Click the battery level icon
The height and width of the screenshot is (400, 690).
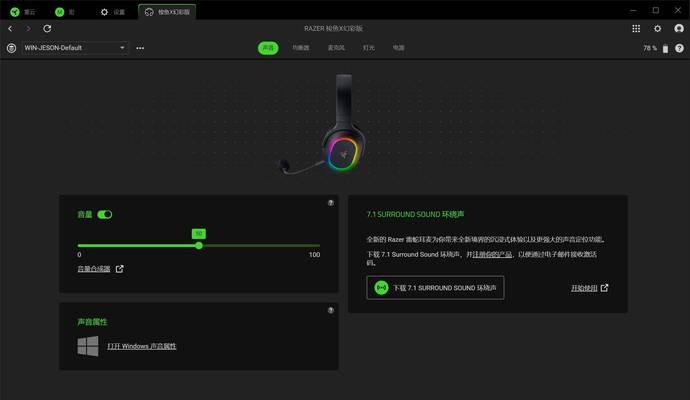click(665, 48)
